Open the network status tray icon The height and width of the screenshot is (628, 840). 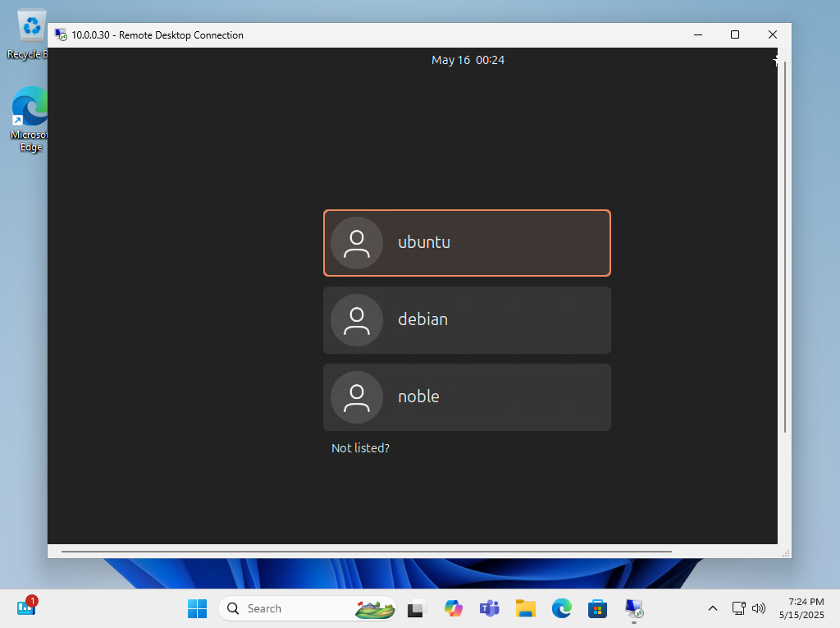(739, 608)
